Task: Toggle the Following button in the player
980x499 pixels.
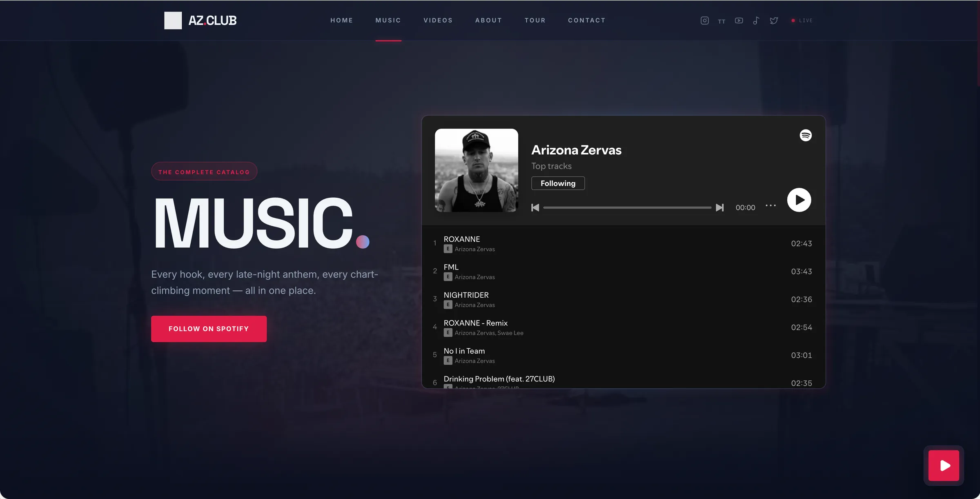Action: point(558,183)
